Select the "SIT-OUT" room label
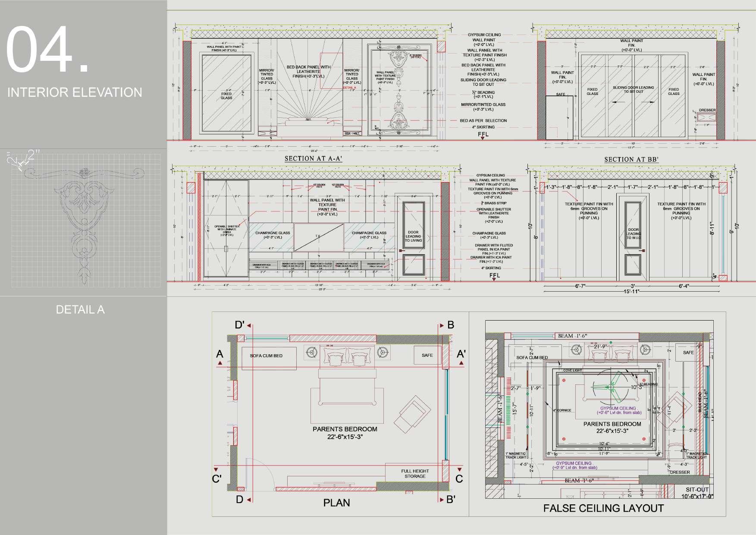This screenshot has height=535, width=756. pyautogui.click(x=697, y=490)
